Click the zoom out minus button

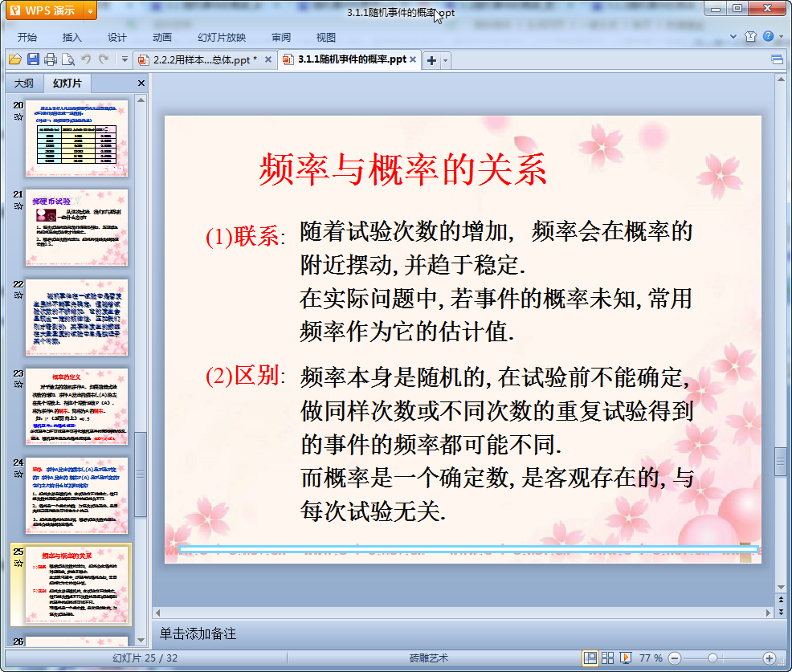tap(675, 658)
